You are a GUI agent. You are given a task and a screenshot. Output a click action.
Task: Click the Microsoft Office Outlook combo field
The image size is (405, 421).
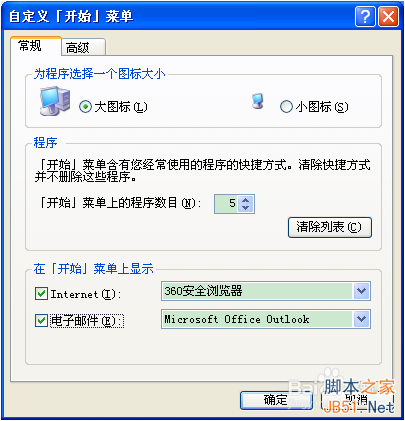point(266,319)
